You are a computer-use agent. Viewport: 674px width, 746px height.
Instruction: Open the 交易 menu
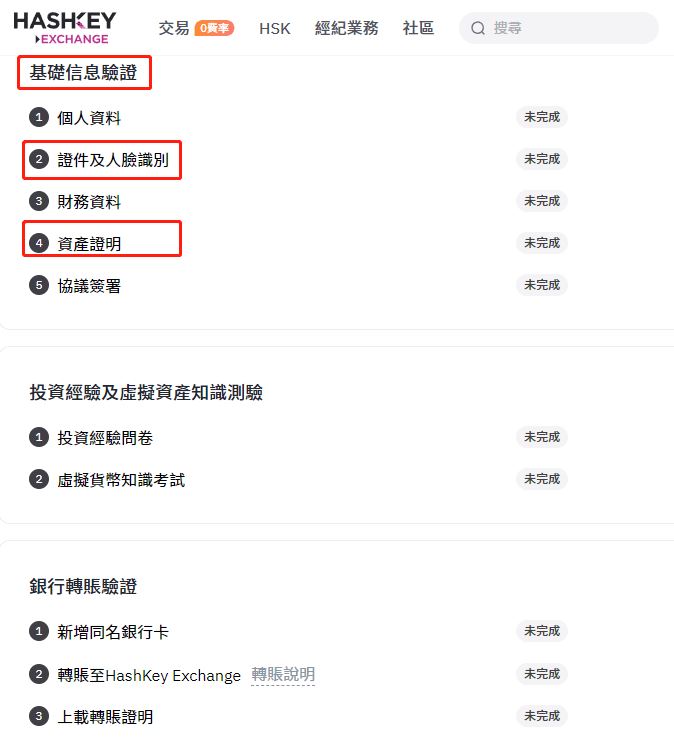174,28
